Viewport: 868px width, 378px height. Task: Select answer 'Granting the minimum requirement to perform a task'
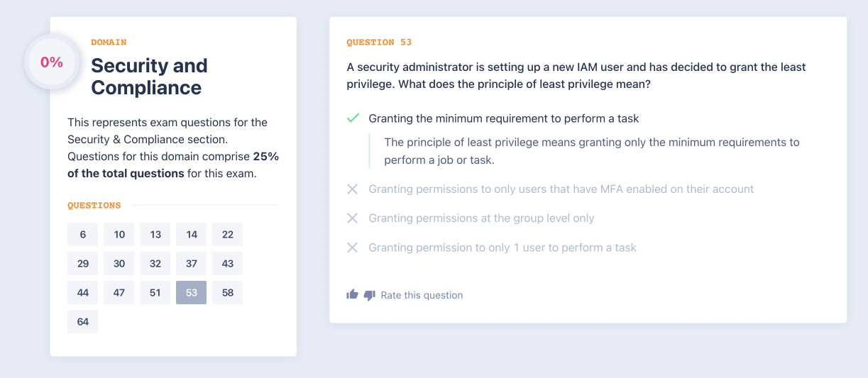[x=504, y=118]
